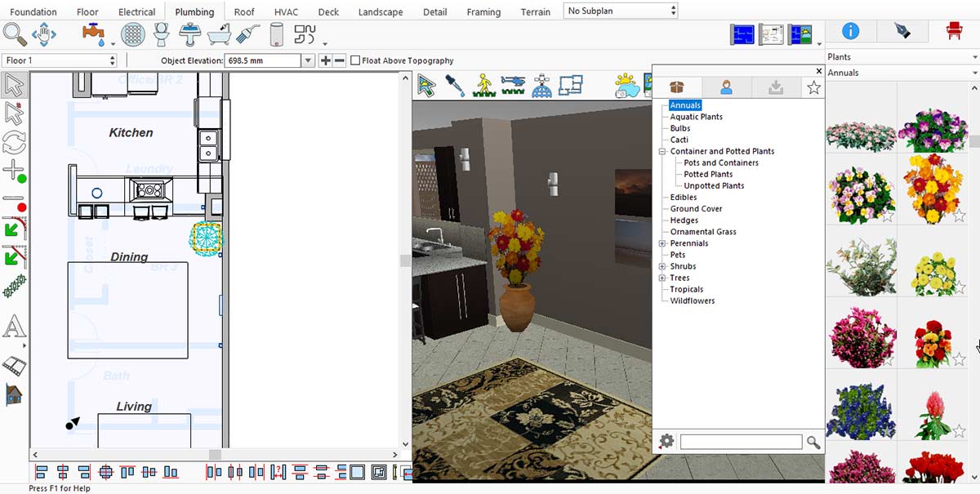980x494 pixels.
Task: Pick the eyedropper tool in 3D view
Action: tap(454, 85)
